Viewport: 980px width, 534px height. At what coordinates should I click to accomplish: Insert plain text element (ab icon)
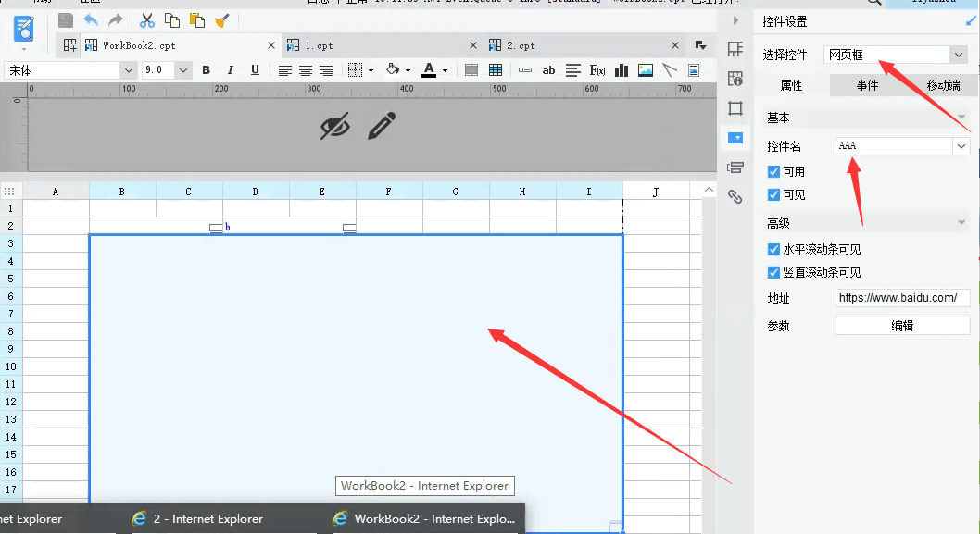point(548,70)
